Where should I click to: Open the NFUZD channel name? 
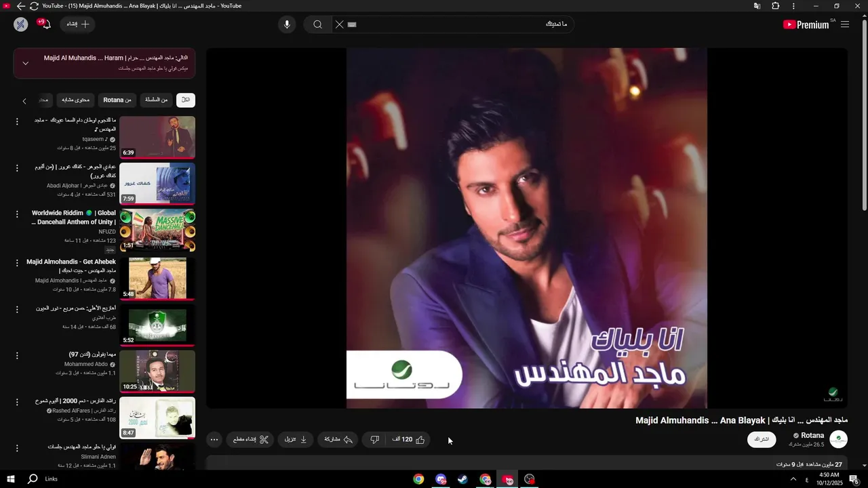click(107, 232)
